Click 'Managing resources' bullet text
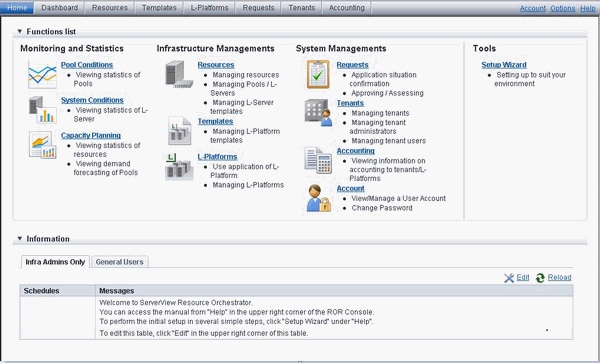This screenshot has width=600, height=363. click(246, 75)
